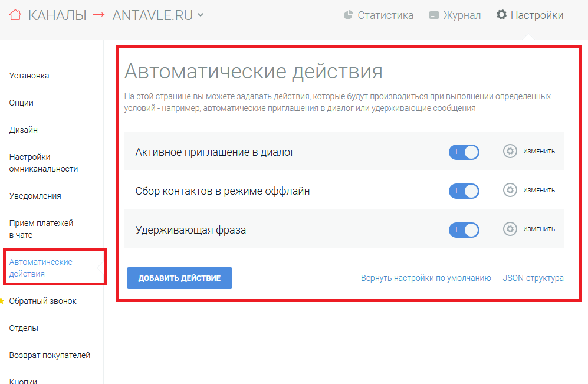Select Дизайн in the settings sidebar
Viewport: 588px width, 384px height.
pos(23,130)
